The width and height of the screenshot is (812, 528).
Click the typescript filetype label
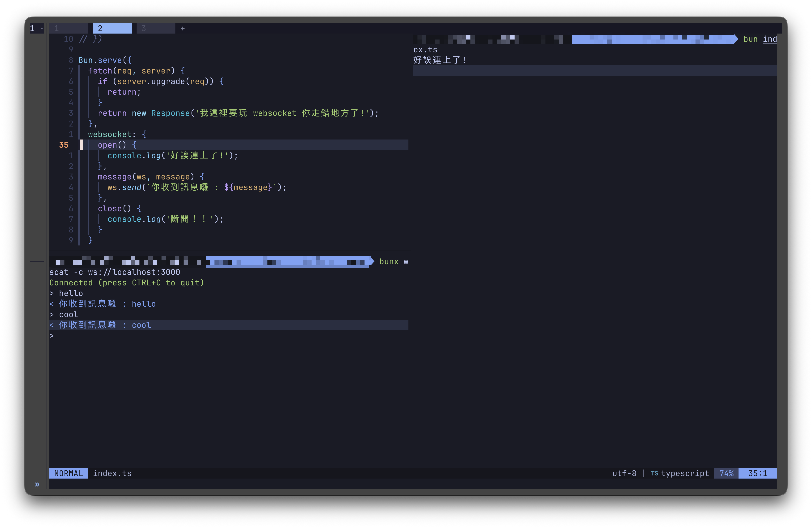click(x=685, y=473)
